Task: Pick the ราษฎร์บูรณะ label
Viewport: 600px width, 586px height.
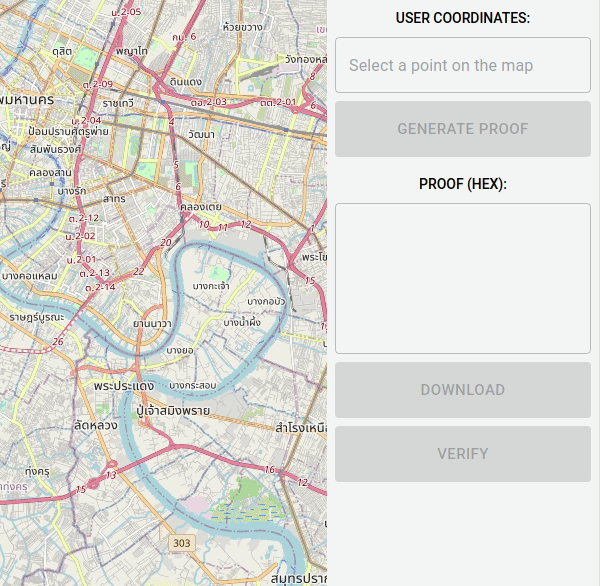Action: click(37, 317)
